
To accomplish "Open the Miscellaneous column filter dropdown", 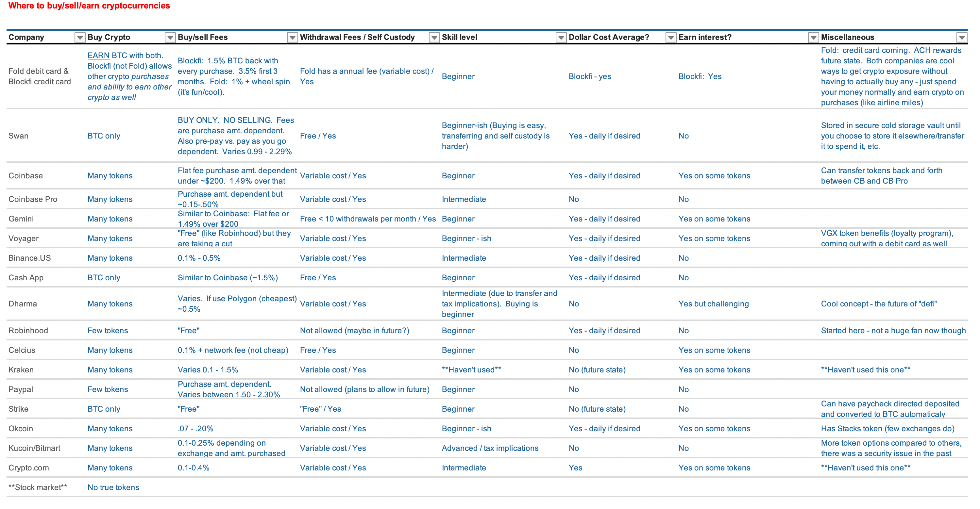I will 962,37.
